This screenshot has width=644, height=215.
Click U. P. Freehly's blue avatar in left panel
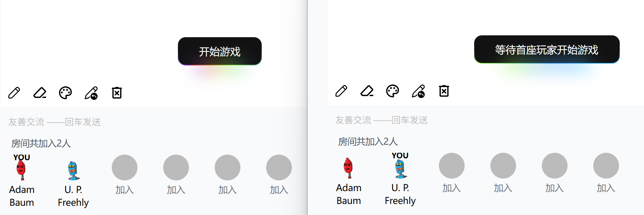(x=73, y=171)
